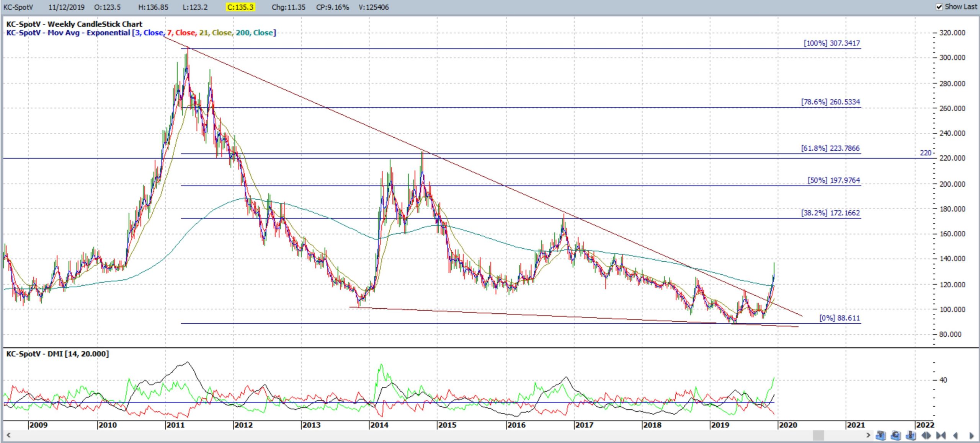Click the low value L:123.2
The height and width of the screenshot is (443, 980).
coord(195,7)
